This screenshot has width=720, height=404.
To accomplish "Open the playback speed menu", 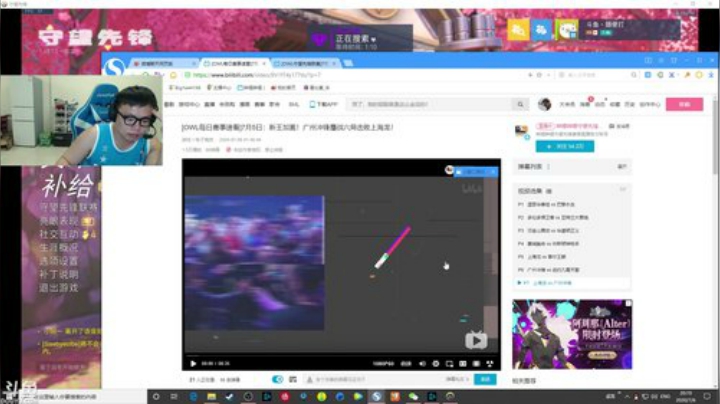I will (406, 364).
